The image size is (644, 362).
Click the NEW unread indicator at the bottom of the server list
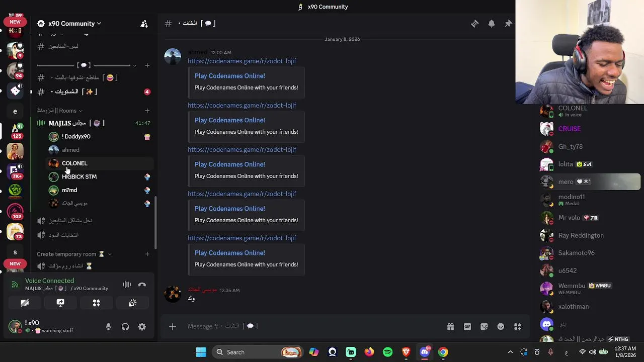point(15,264)
